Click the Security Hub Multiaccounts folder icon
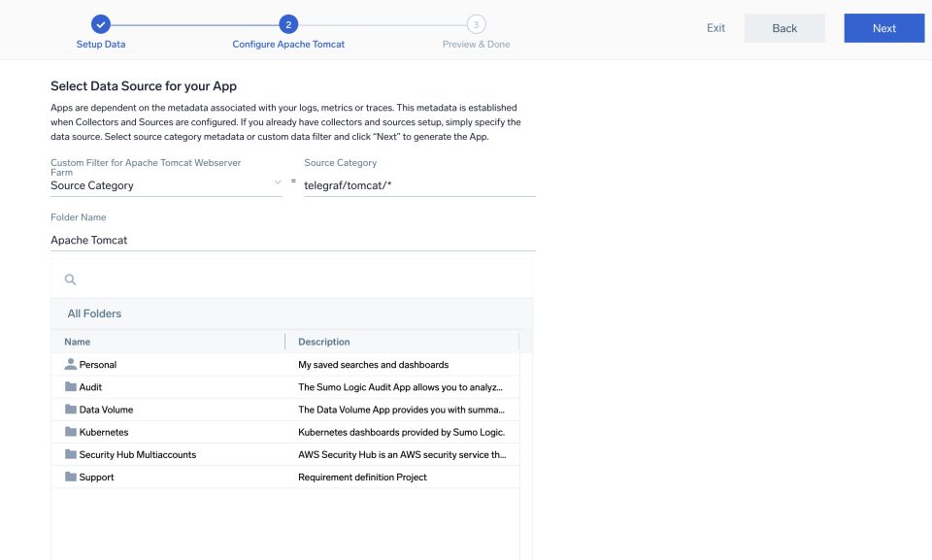Viewport: 932px width, 560px height. tap(70, 454)
